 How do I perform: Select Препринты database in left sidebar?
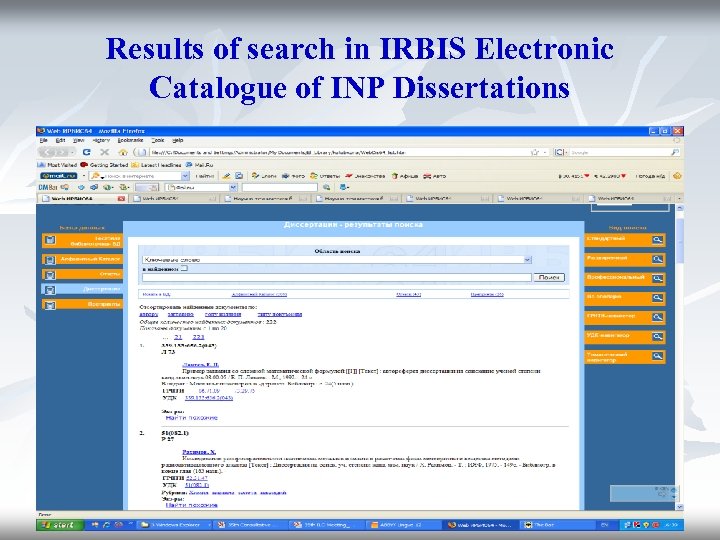pyautogui.click(x=83, y=304)
